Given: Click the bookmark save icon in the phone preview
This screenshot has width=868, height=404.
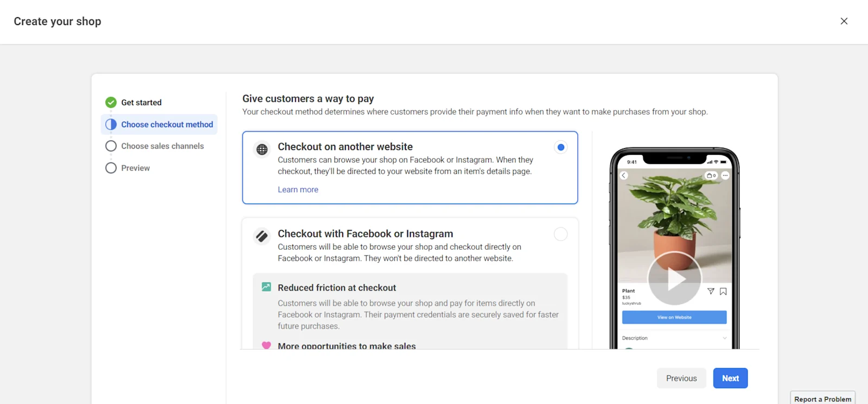Looking at the screenshot, I should [x=723, y=291].
